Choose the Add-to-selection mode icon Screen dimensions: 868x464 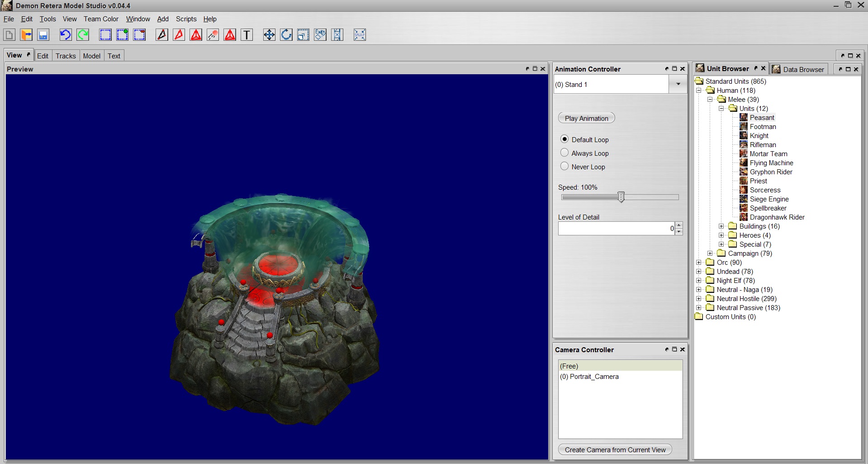coord(123,35)
